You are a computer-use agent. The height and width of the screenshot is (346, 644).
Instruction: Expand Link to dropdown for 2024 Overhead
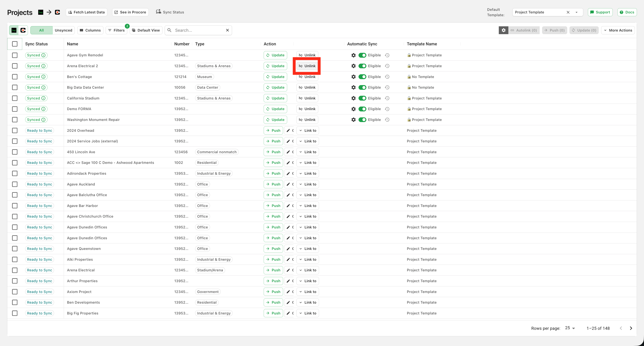pyautogui.click(x=307, y=130)
